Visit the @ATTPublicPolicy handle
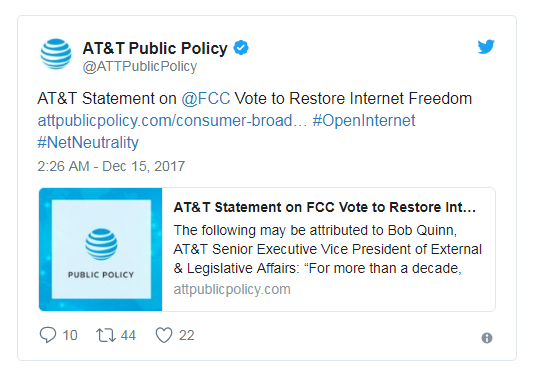 [x=140, y=66]
